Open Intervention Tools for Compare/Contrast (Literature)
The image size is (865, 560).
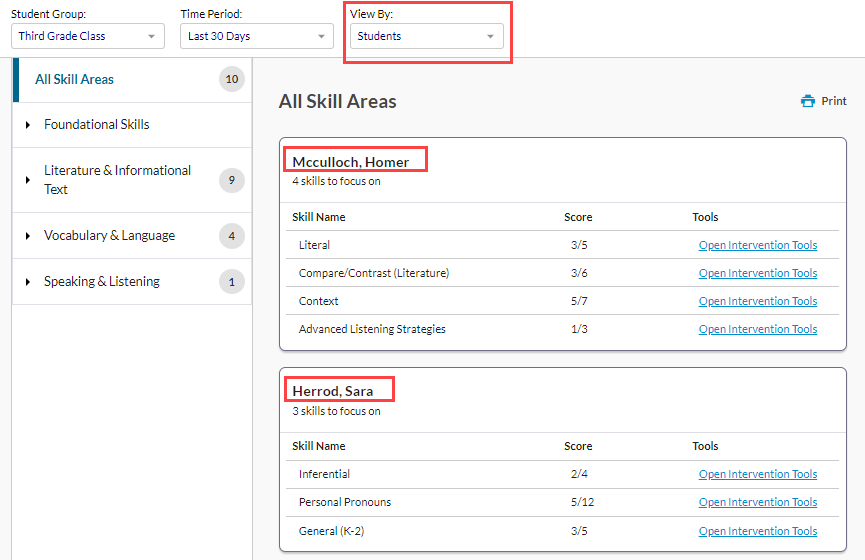click(x=758, y=273)
